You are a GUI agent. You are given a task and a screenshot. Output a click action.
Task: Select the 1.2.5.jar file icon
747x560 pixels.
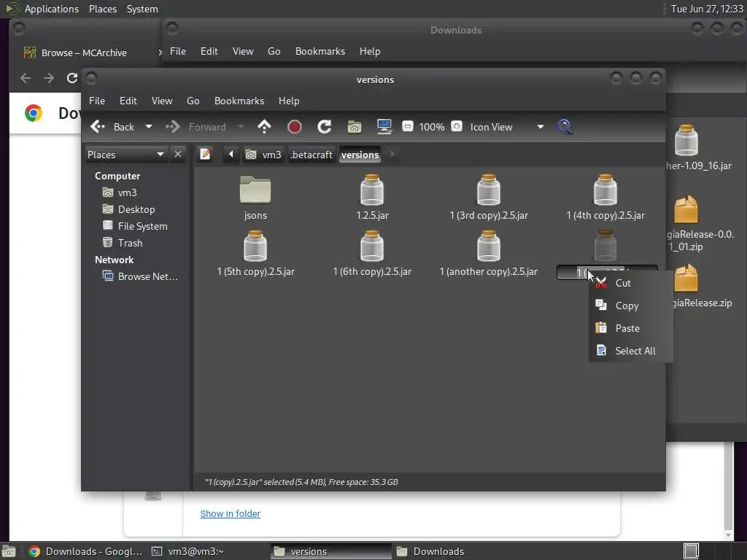(372, 190)
